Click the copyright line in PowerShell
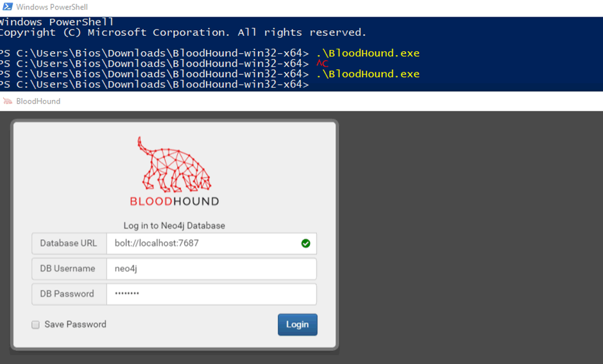603x364 pixels. tap(183, 32)
